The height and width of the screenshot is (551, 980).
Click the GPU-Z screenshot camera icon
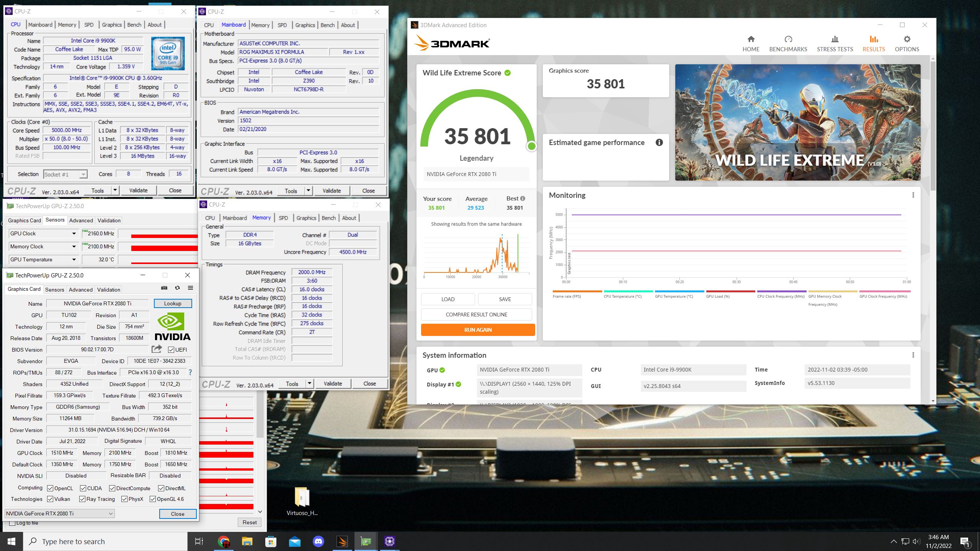(x=164, y=288)
